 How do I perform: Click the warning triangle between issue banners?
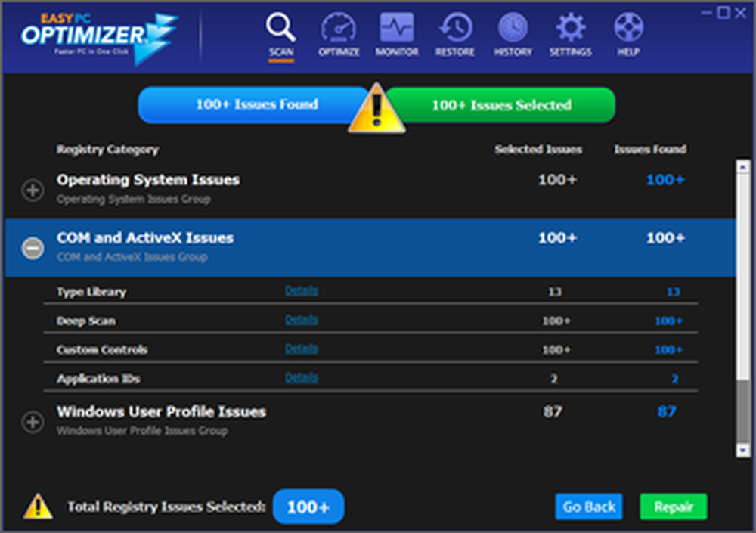376,108
